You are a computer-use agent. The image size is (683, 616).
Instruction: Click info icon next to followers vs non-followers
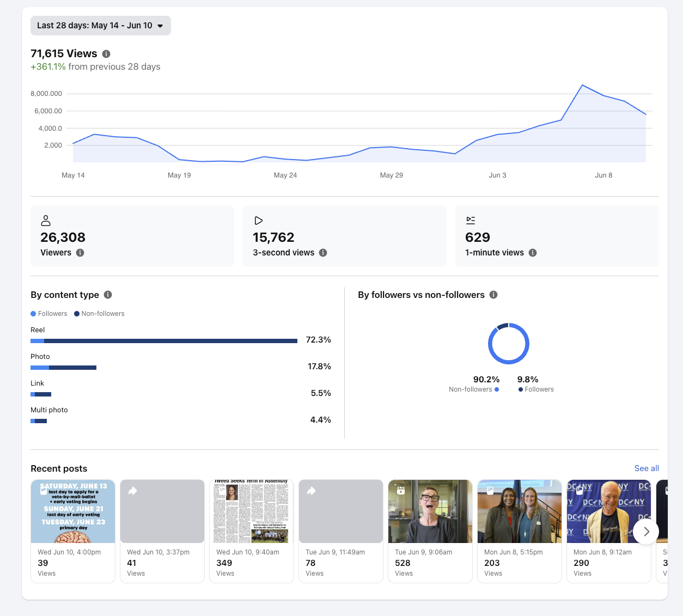click(493, 295)
